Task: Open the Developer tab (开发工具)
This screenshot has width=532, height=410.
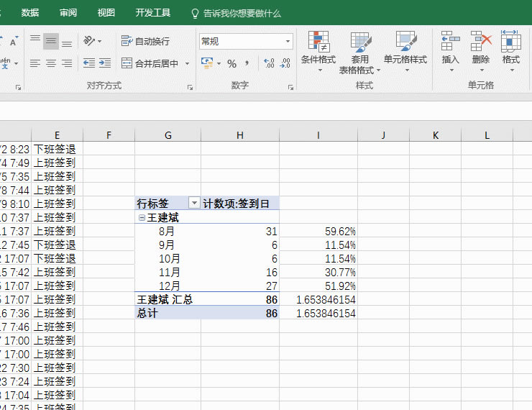Action: point(152,12)
